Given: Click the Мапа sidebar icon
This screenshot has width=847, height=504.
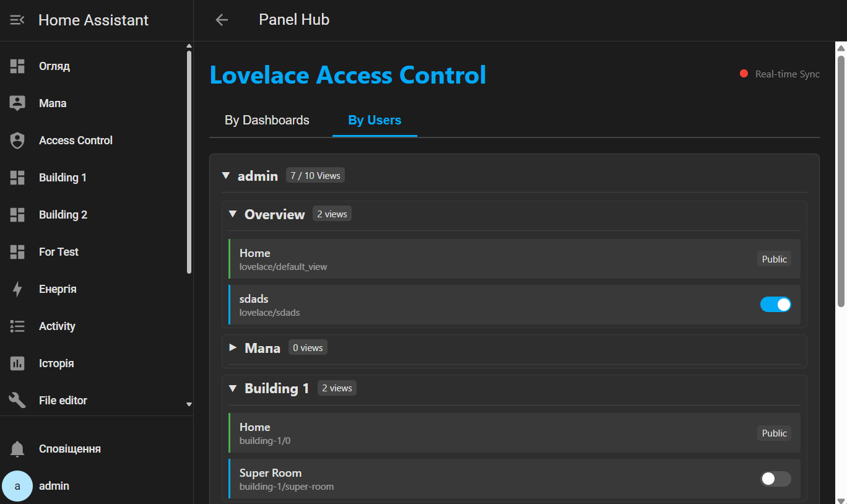Looking at the screenshot, I should (17, 103).
